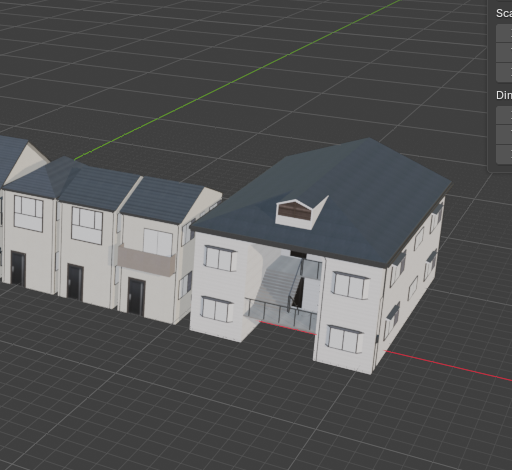Select the terraced row house model

(110, 230)
